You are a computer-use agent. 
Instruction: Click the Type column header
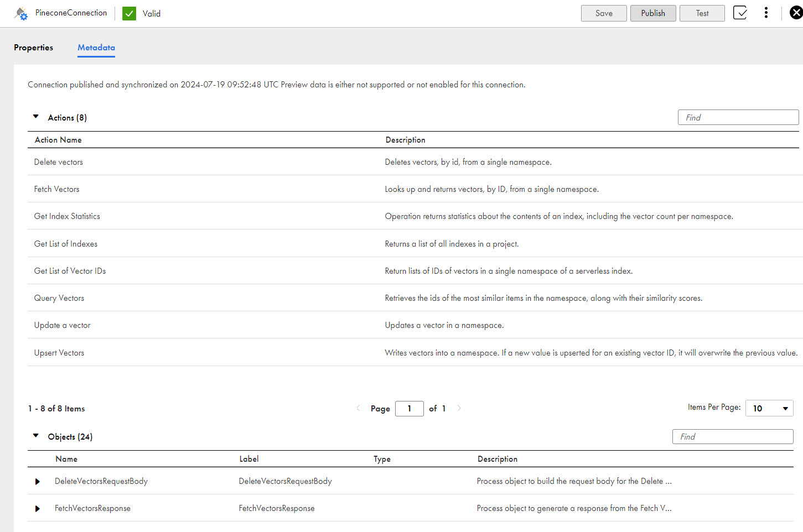(382, 459)
